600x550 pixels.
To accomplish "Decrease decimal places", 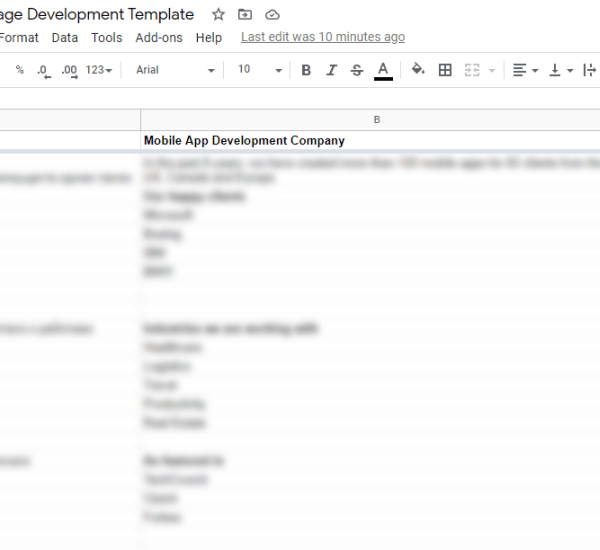I will [43, 70].
